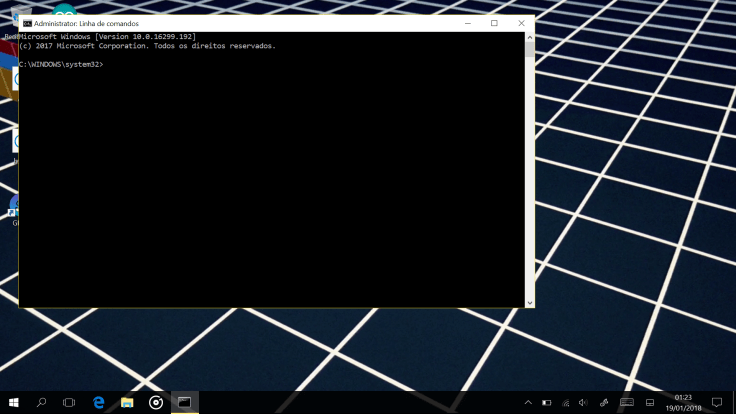The height and width of the screenshot is (414, 736).
Task: Open the Windows Start menu
Action: tap(13, 402)
